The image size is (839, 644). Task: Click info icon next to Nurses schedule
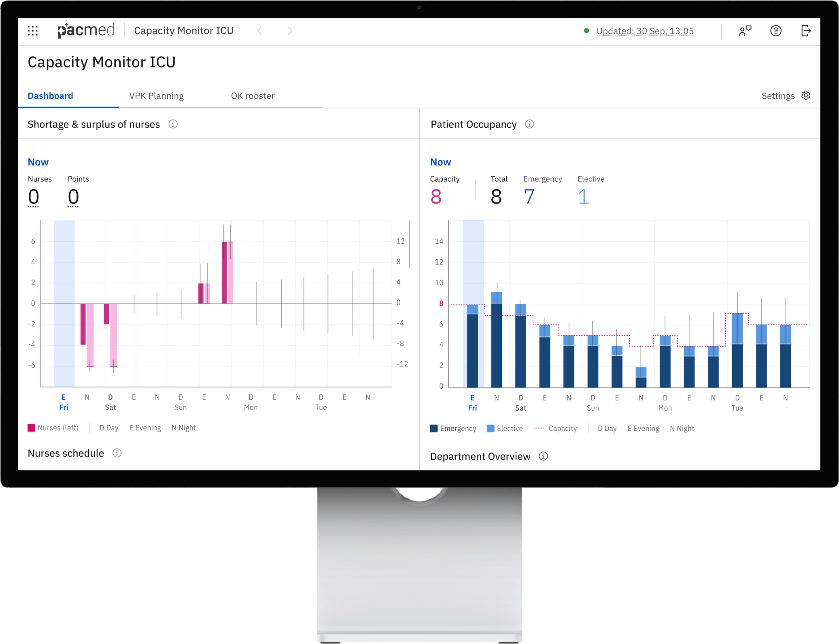click(117, 453)
